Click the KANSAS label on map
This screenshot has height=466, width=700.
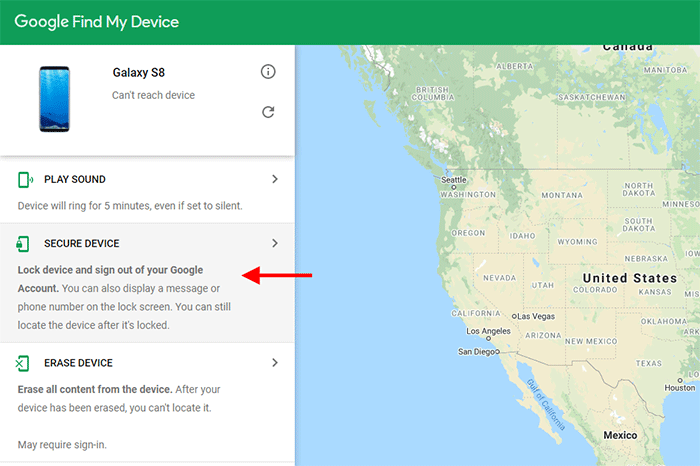(x=655, y=292)
